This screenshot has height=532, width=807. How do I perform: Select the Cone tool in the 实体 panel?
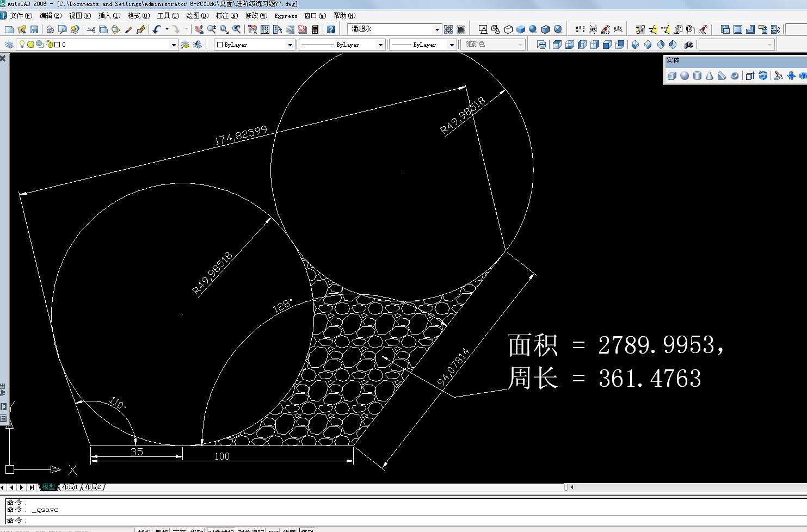coord(710,76)
